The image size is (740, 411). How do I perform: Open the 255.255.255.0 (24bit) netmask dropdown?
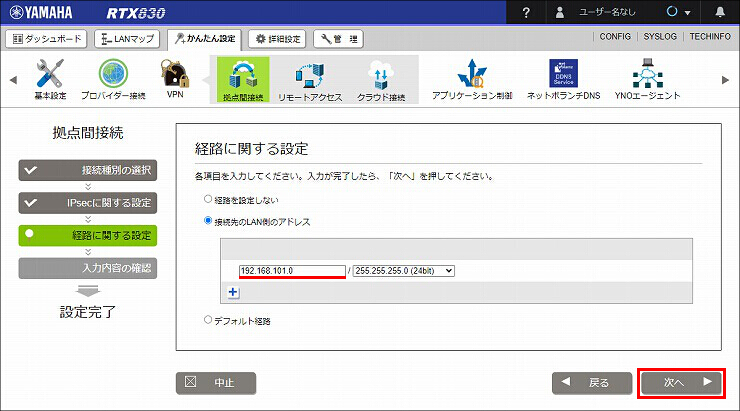(404, 271)
